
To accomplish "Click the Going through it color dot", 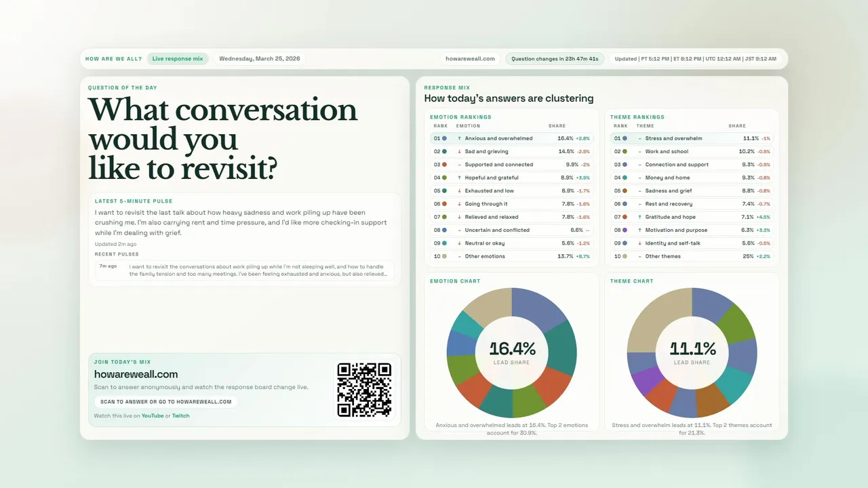I will 444,204.
